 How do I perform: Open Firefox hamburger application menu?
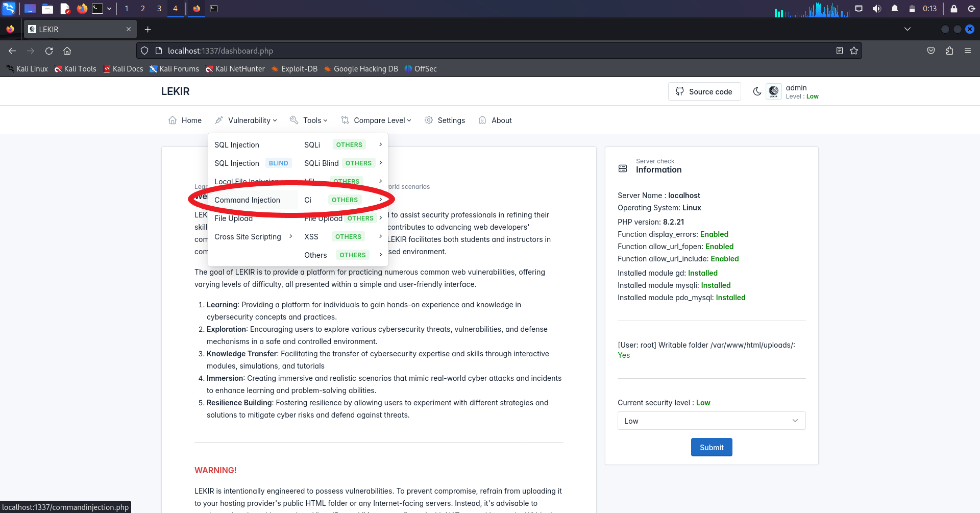(x=967, y=51)
